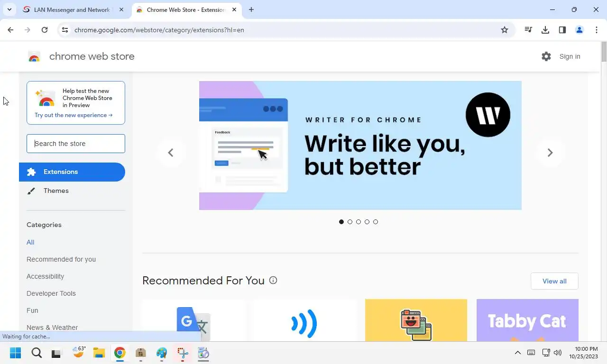Open the weather widget showing 63°
The width and height of the screenshot is (607, 364).
[x=78, y=352]
